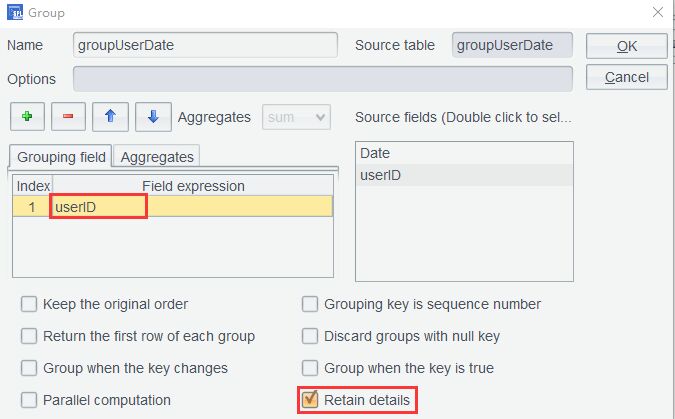Check Parallel computation option
Image resolution: width=675 pixels, height=419 pixels.
click(29, 400)
